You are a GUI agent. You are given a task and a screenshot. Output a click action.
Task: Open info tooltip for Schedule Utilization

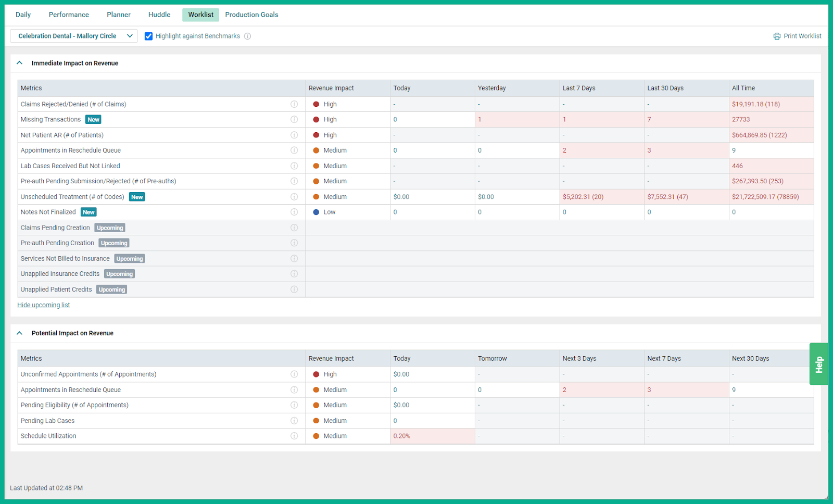pos(294,436)
